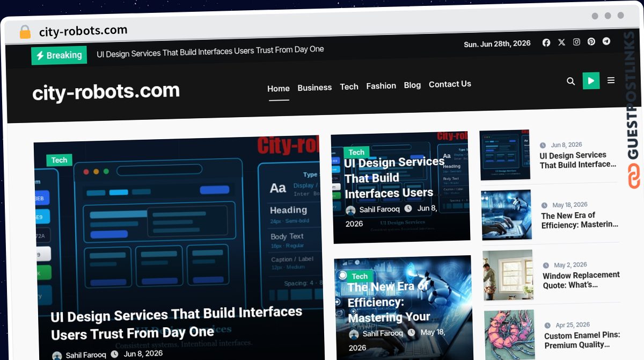Click the padlock icon in address bar
Screen dimensions: 644x360
[25, 32]
